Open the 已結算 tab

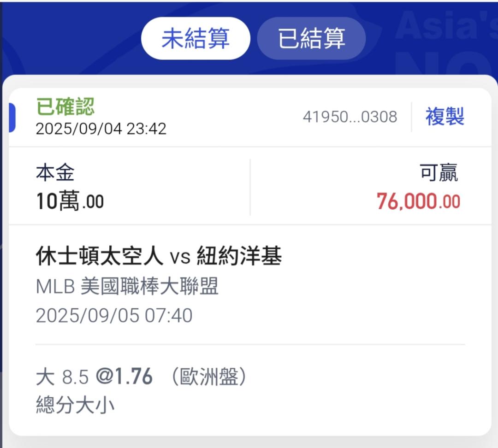[x=311, y=38]
